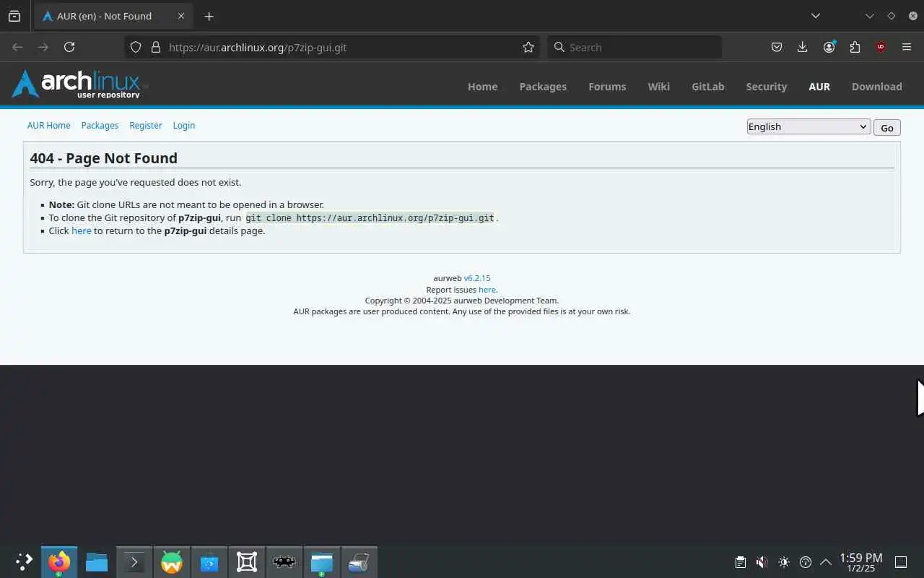Open the Login link
The width and height of the screenshot is (924, 578).
click(x=183, y=125)
